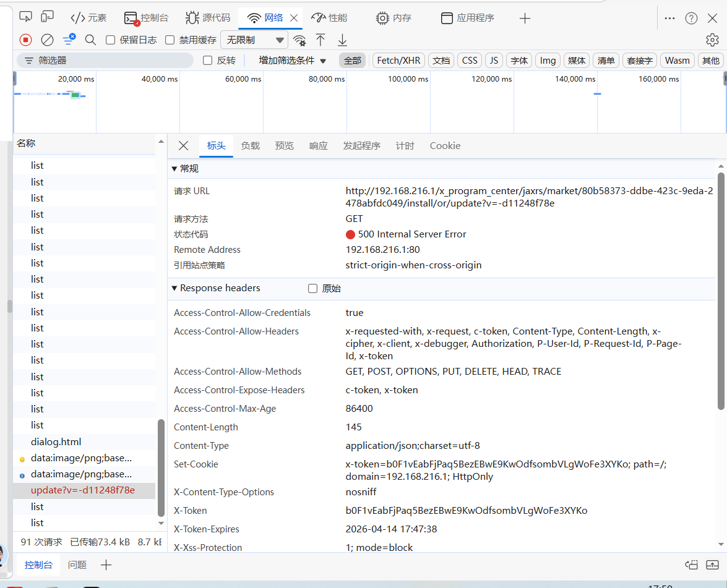This screenshot has height=588, width=727.
Task: Select the inspect element picker icon
Action: [x=25, y=17]
